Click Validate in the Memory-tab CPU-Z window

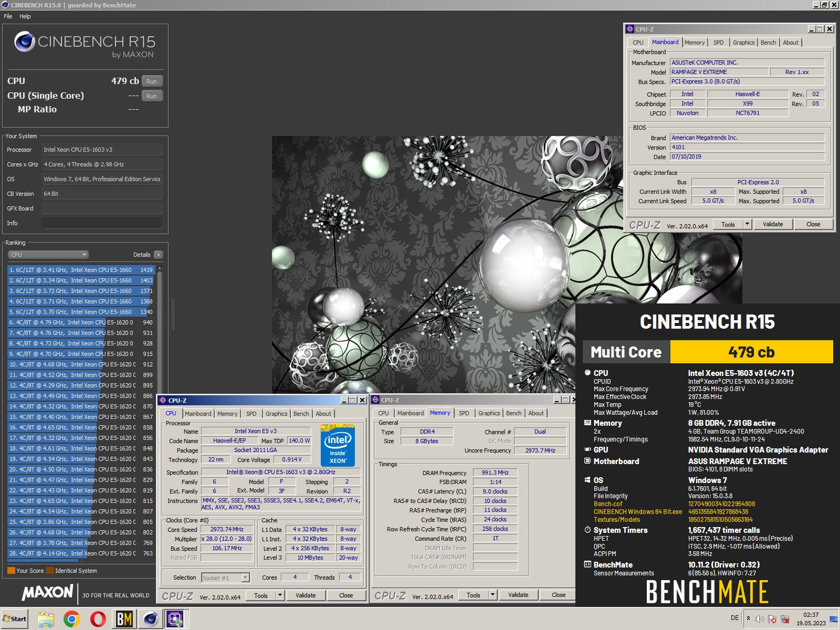(x=518, y=595)
